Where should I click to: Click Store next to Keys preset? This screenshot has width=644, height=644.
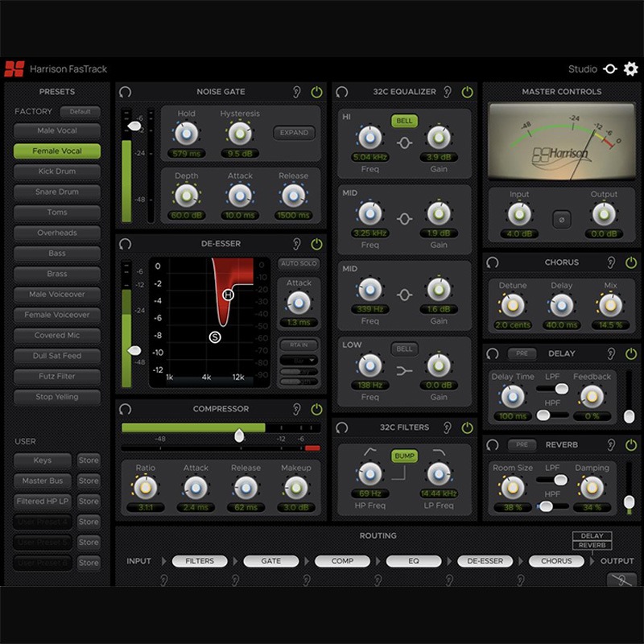89,460
